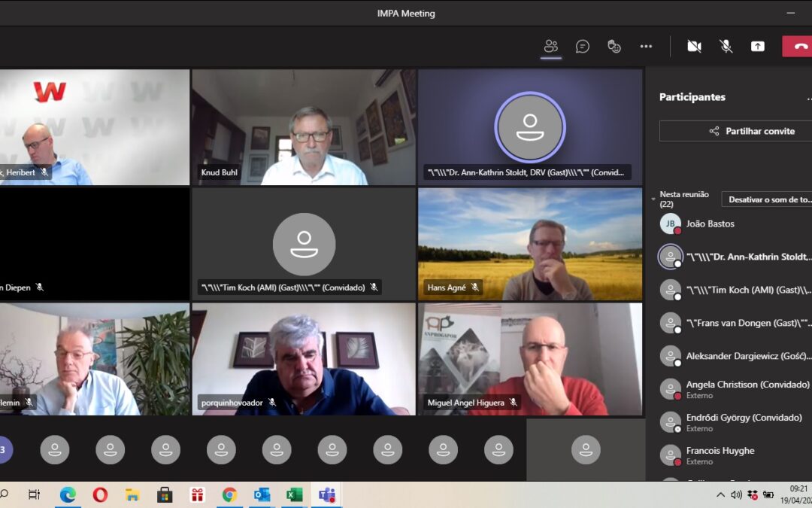This screenshot has width=812, height=508.
Task: Click the share content tray icon
Action: click(757, 46)
